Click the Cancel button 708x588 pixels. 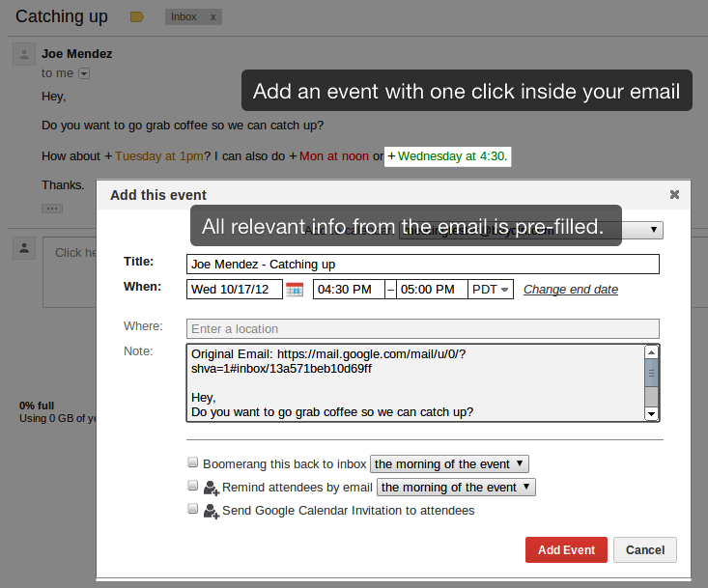[x=645, y=549]
